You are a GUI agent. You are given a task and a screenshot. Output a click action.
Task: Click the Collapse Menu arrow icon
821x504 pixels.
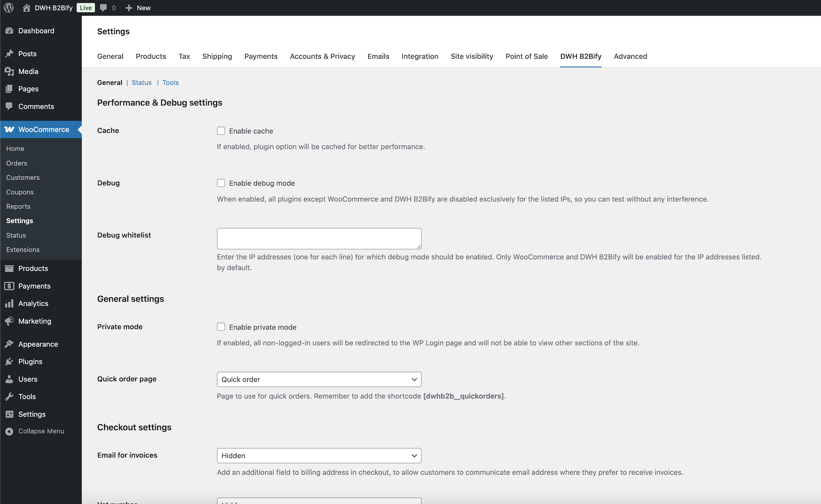click(9, 431)
